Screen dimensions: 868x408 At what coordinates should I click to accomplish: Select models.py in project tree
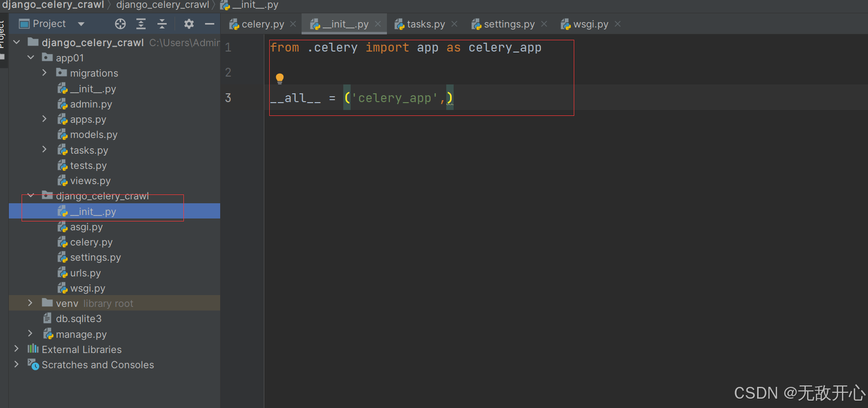tap(94, 135)
